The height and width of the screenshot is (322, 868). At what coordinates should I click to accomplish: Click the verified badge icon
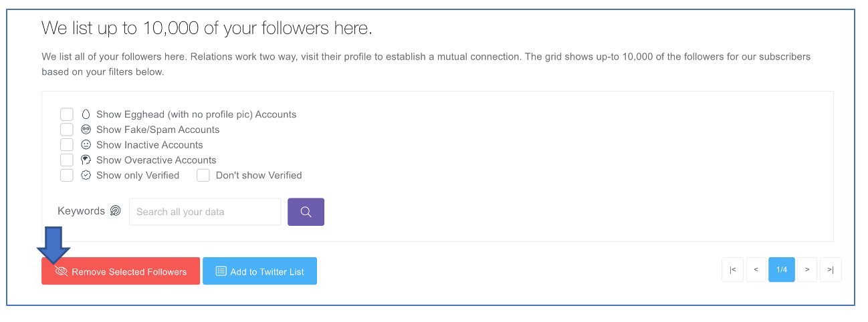click(86, 175)
